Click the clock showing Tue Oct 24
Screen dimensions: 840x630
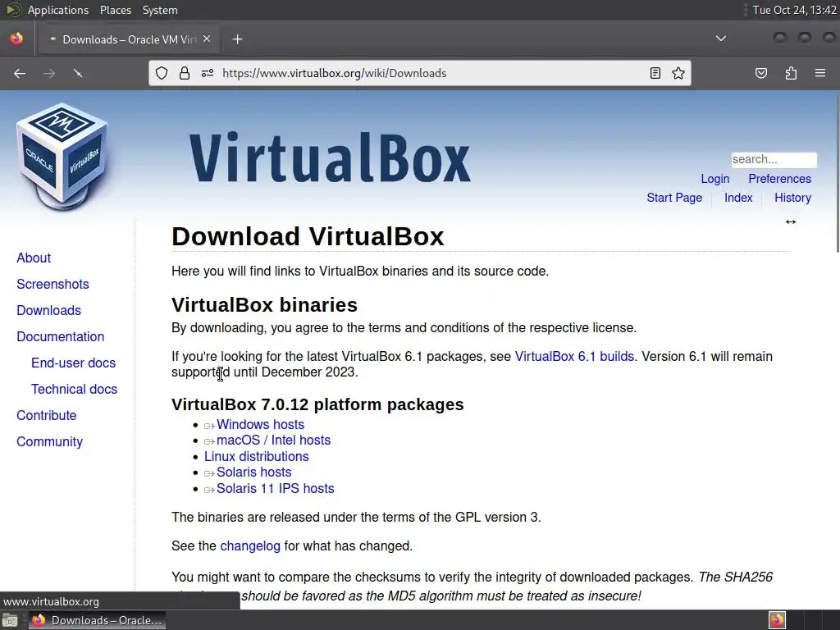[794, 10]
